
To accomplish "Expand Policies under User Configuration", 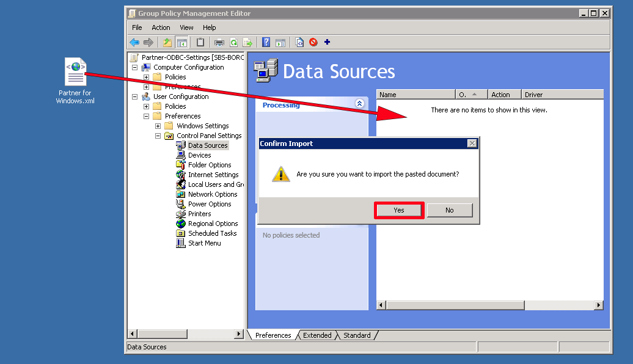I will 146,106.
